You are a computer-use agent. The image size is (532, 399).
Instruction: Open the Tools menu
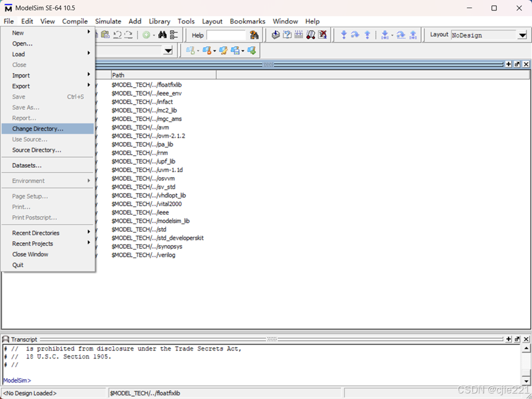[186, 21]
